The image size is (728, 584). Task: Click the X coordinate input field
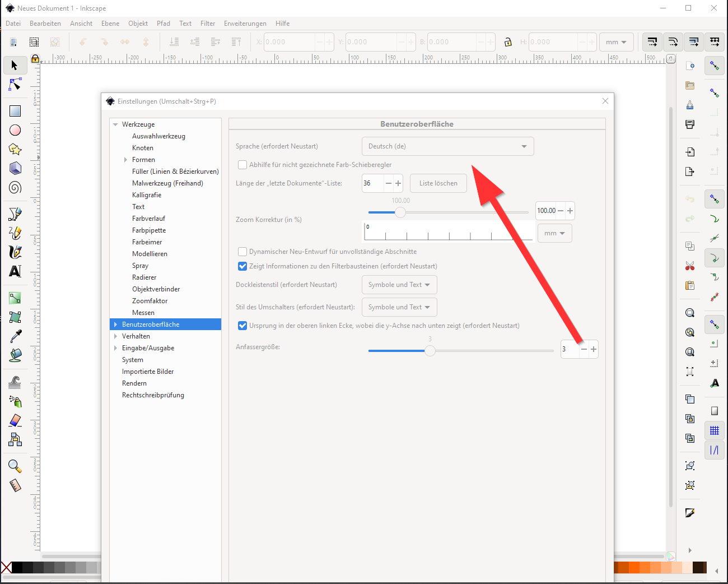click(x=289, y=42)
